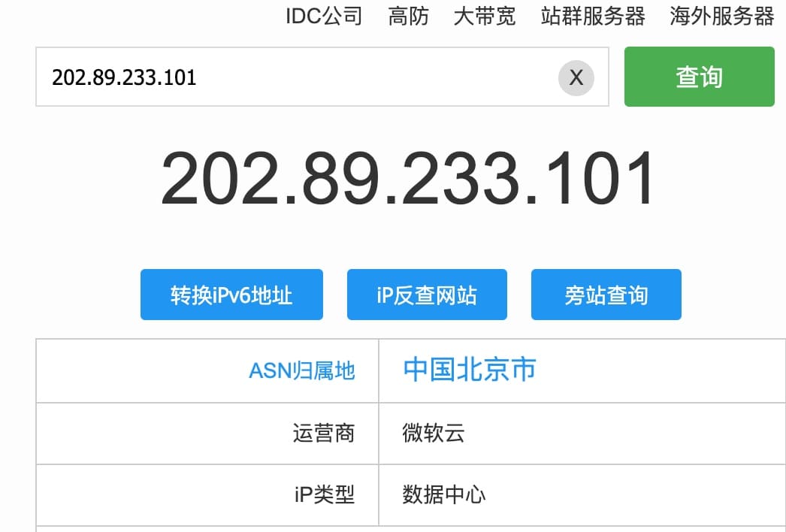Open the IDC公司 menu item
Screen dimensions: 786x532
pyautogui.click(x=324, y=17)
